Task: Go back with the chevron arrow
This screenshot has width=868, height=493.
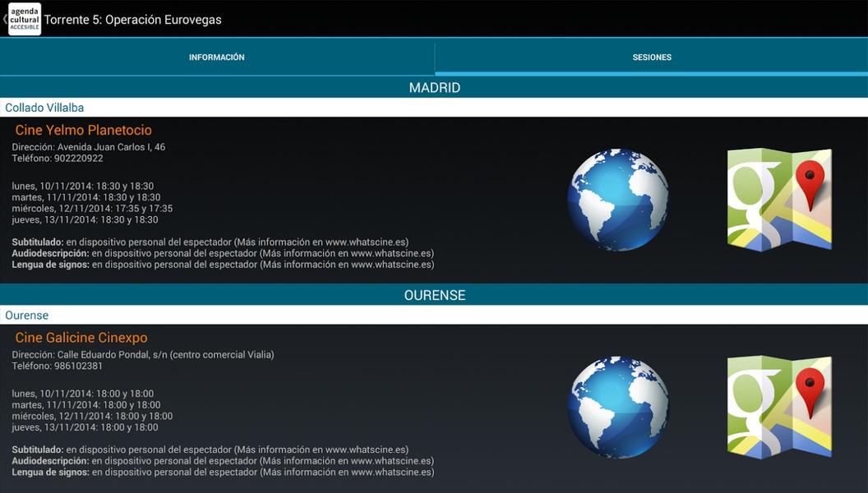Action: (4, 20)
